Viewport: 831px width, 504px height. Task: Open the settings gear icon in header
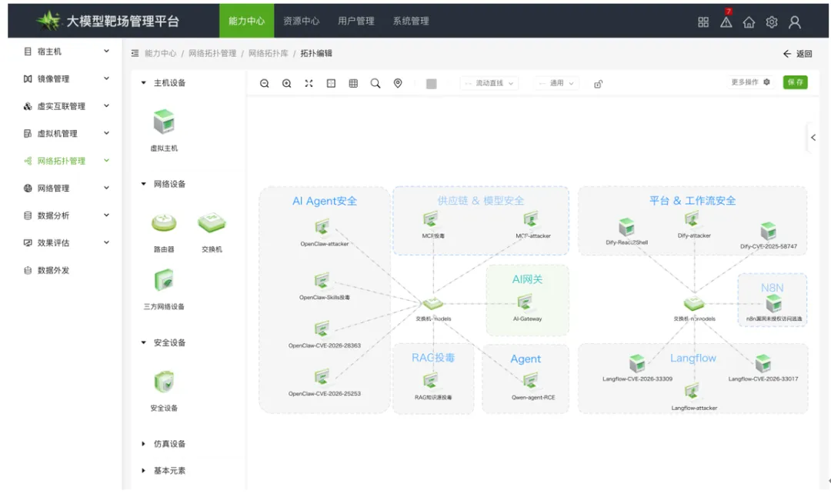click(772, 22)
